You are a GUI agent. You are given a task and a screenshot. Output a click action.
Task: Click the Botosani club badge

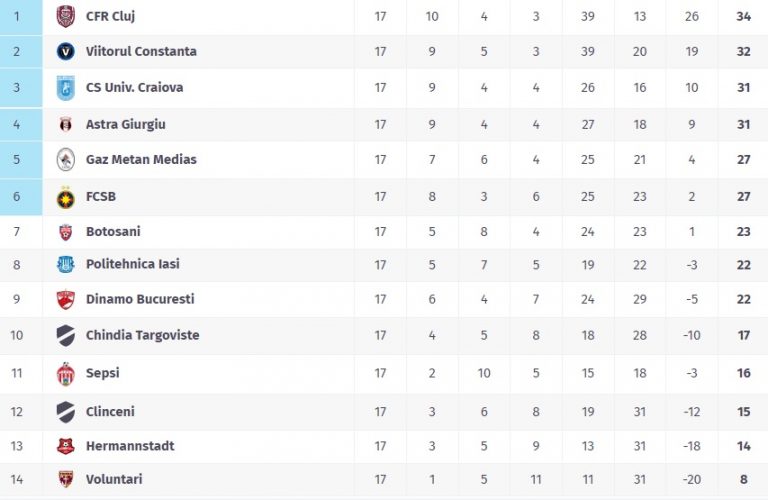pyautogui.click(x=66, y=232)
